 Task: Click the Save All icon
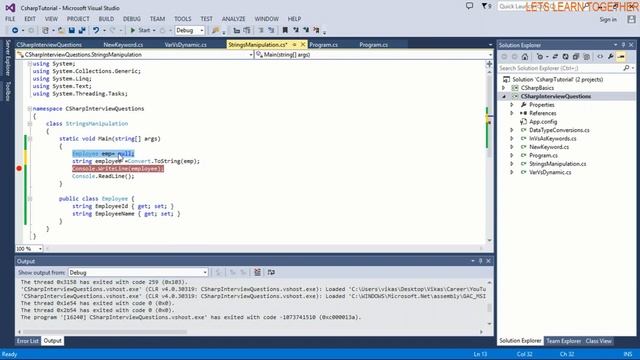point(82,30)
